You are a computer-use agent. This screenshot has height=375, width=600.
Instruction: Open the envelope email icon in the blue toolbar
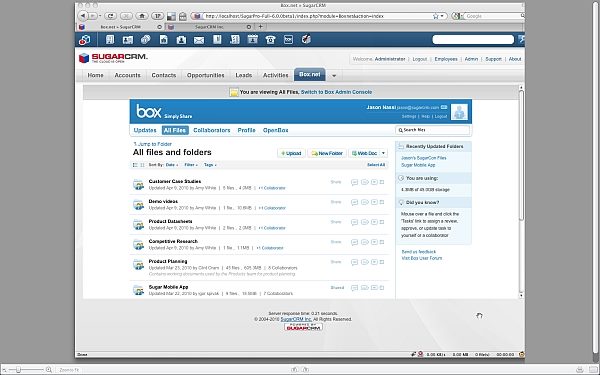point(199,40)
